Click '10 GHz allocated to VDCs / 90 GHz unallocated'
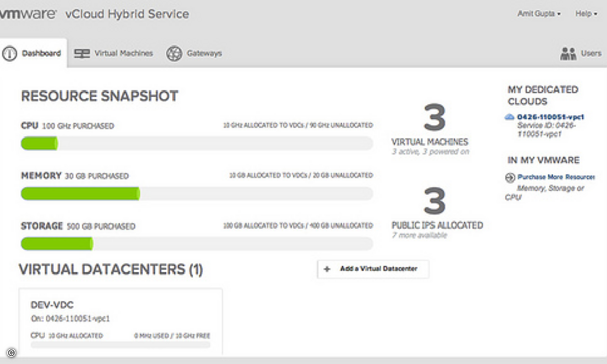Image resolution: width=607 pixels, height=364 pixels. point(298,125)
